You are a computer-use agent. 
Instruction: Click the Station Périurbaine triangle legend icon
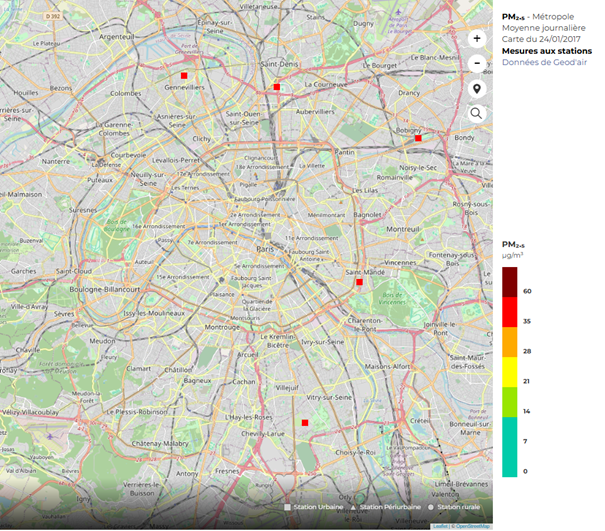353,507
